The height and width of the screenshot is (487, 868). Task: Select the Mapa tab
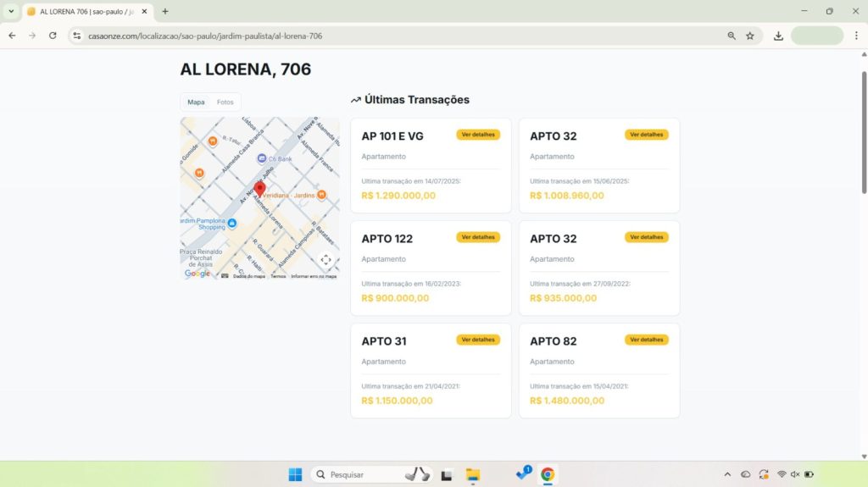click(x=196, y=102)
